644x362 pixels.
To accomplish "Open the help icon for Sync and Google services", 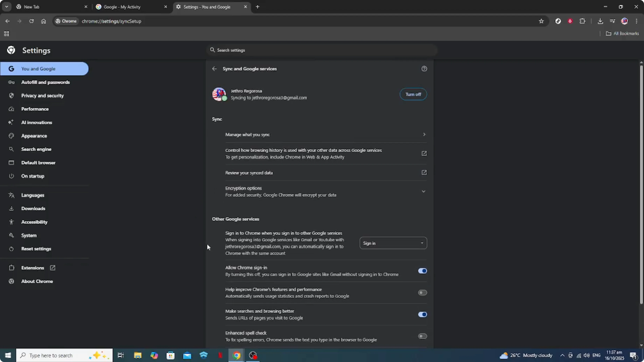I will coord(424,69).
